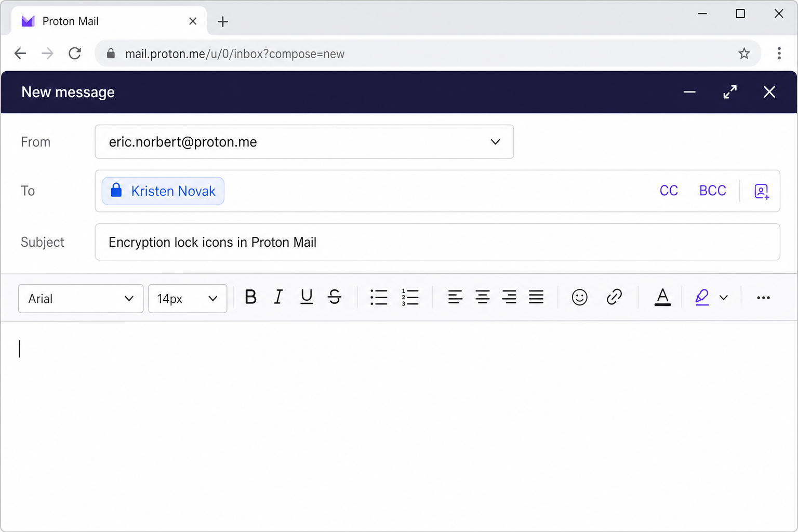Select the Kristen Novak recipient chip
The width and height of the screenshot is (798, 532).
(x=163, y=191)
